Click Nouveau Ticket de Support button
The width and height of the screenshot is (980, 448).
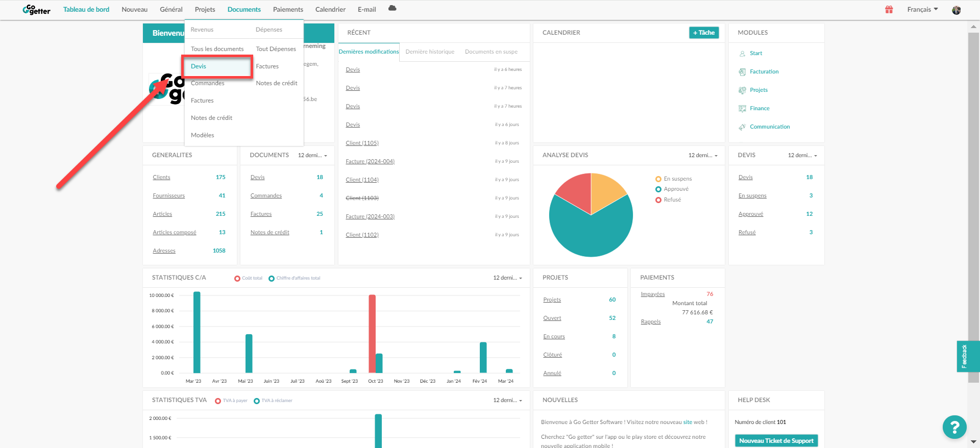coord(776,441)
